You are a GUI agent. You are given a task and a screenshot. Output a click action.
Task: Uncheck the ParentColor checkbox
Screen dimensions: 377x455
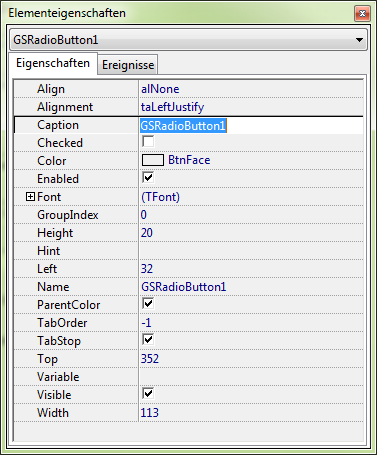(148, 303)
